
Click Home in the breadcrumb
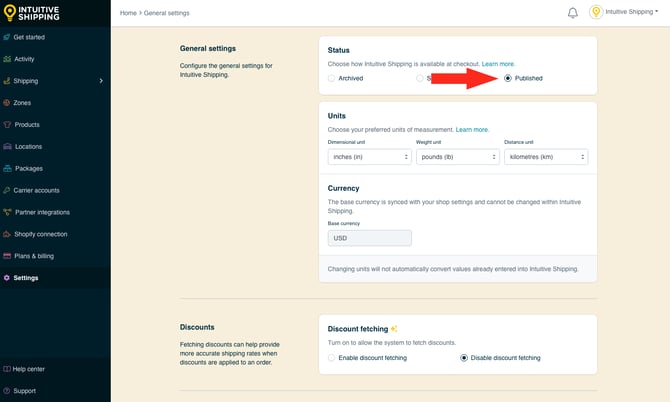pos(128,13)
